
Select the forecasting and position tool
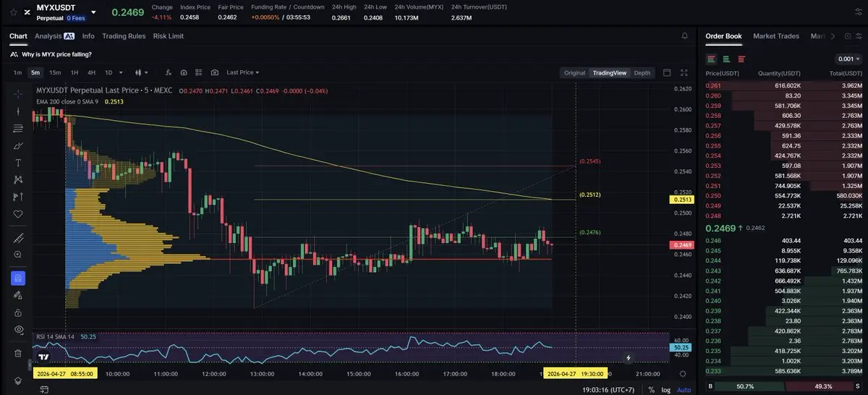point(17,197)
